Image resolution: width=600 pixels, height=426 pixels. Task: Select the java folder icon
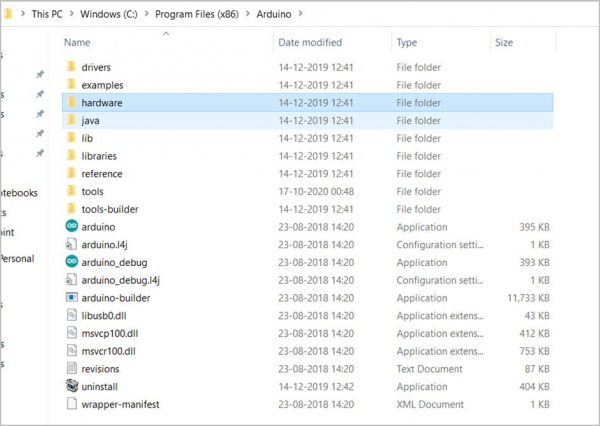pos(71,120)
